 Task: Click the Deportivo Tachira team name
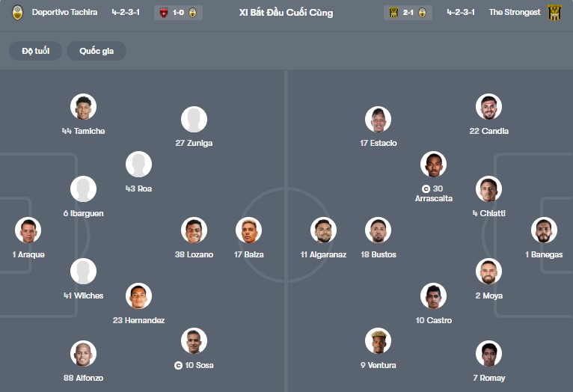[x=64, y=13]
